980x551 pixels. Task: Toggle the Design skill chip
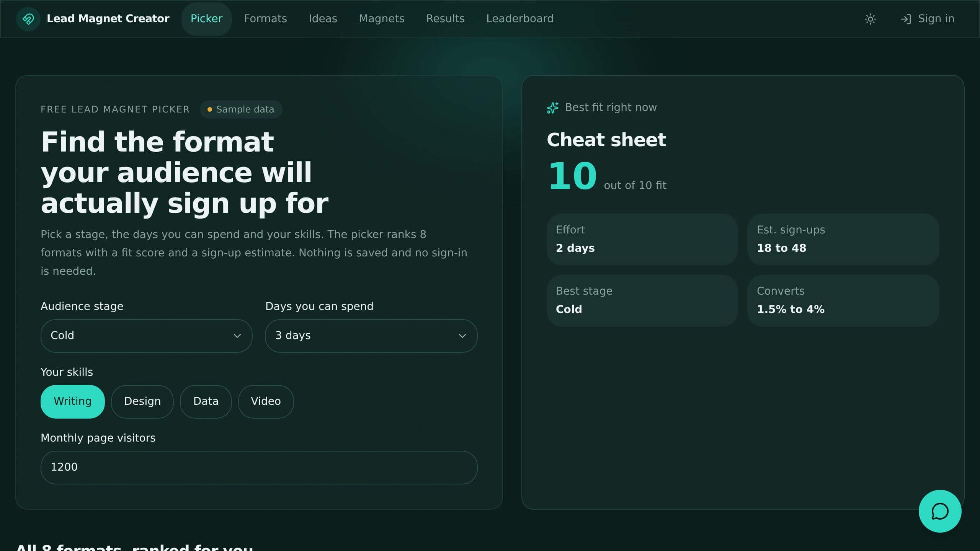point(142,401)
